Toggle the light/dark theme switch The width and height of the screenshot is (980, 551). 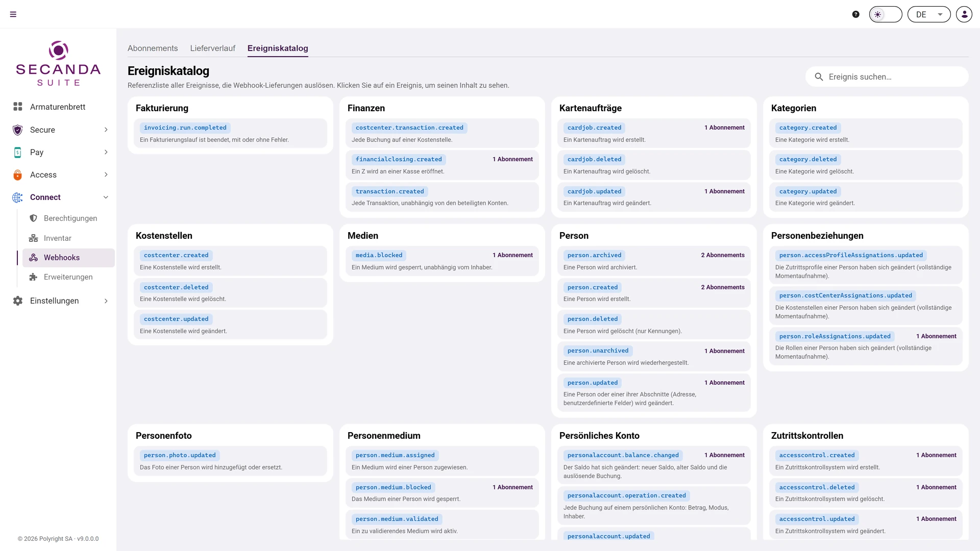[x=886, y=14]
